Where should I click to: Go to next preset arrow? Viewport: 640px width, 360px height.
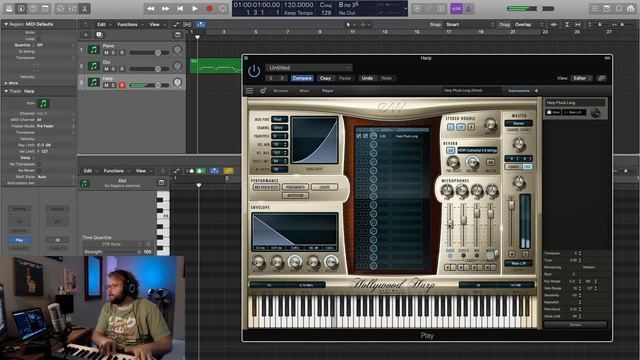tap(282, 78)
